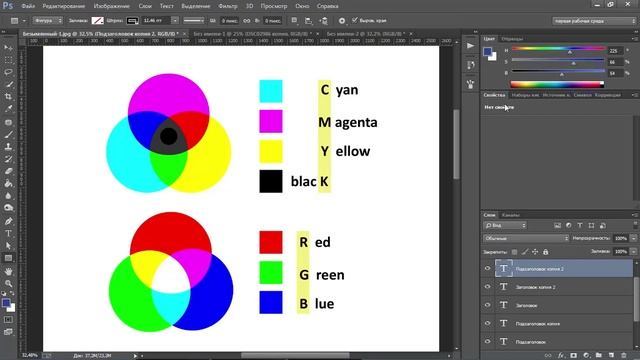The width and height of the screenshot is (640, 360).
Task: Select the Pen tool
Action: tap(8, 221)
